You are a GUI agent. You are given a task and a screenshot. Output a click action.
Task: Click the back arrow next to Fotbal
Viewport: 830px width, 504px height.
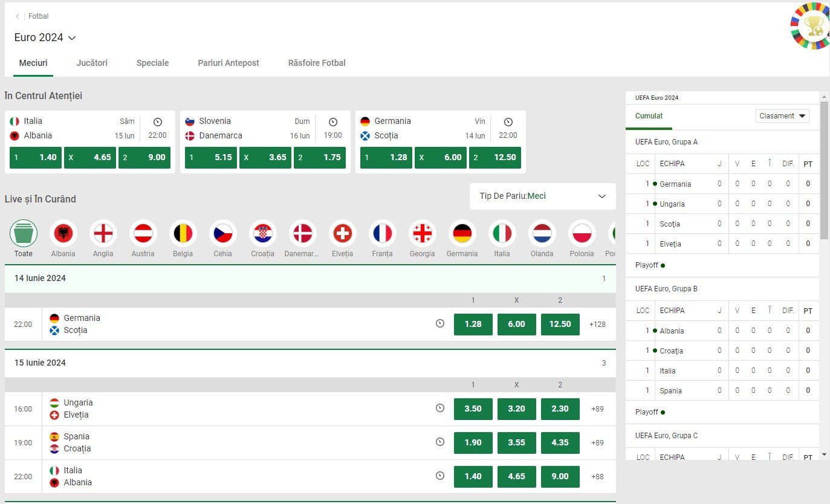point(18,16)
